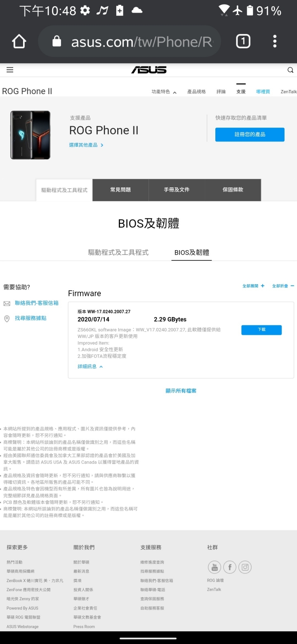Open the tab switcher showing 1 tab

243,41
